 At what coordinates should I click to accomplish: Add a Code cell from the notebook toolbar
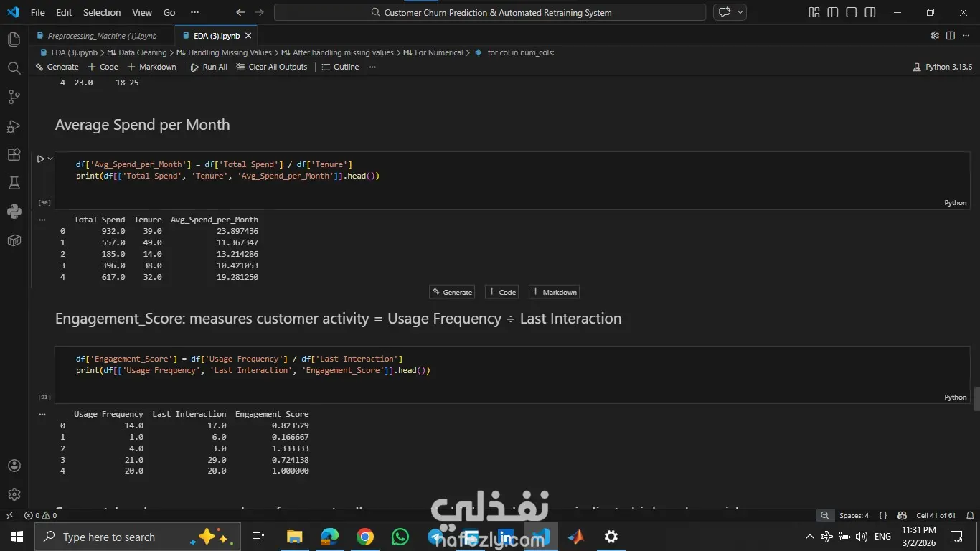(103, 67)
